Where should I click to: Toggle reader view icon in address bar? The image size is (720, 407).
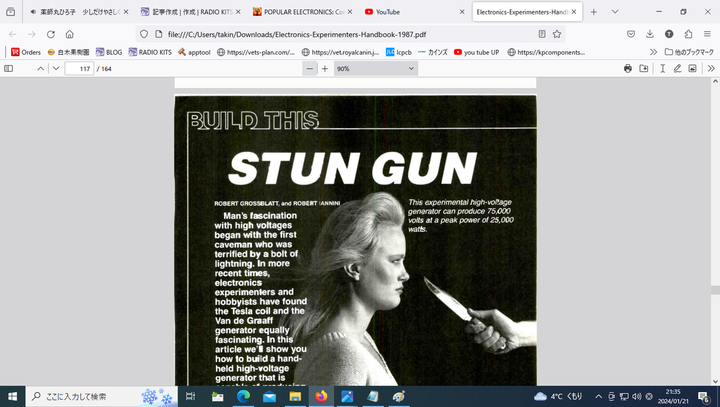point(542,34)
